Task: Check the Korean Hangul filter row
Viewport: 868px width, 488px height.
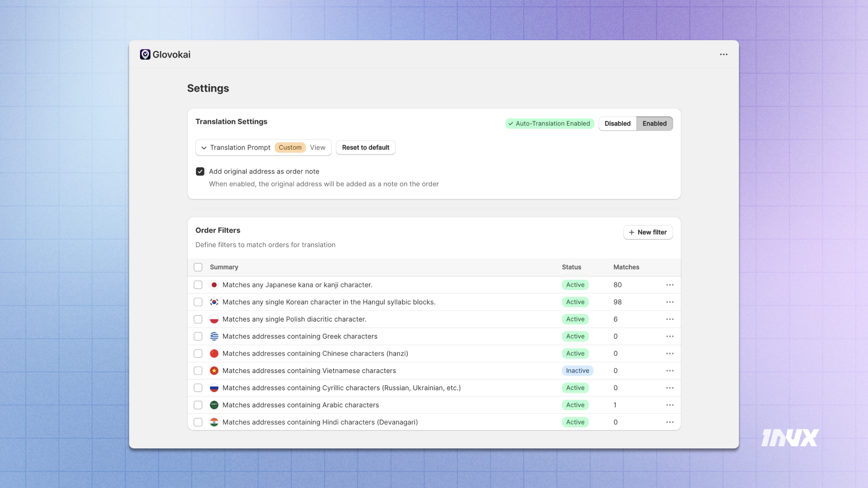Action: pos(198,302)
